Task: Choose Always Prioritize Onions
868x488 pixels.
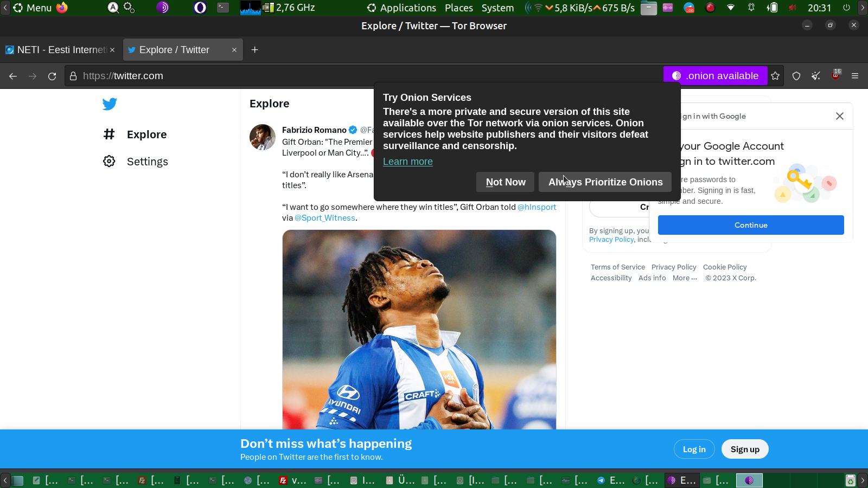Action: coord(605,182)
